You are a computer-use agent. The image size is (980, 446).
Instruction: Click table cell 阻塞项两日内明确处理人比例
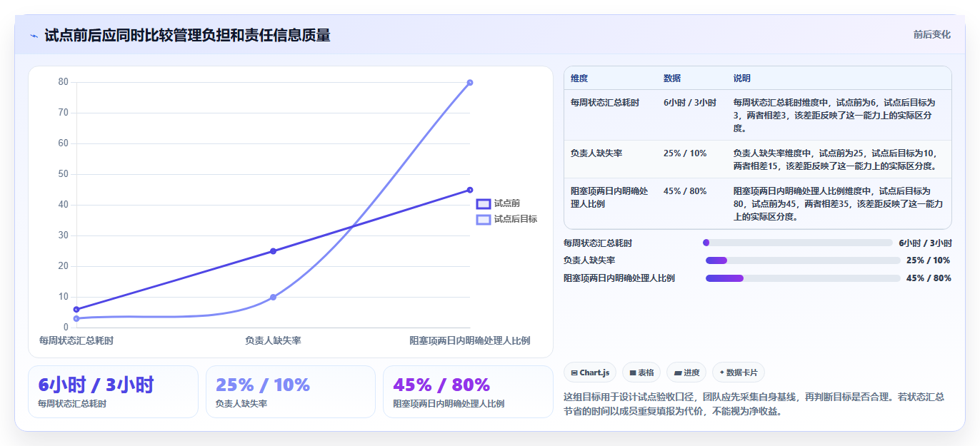[x=609, y=198]
